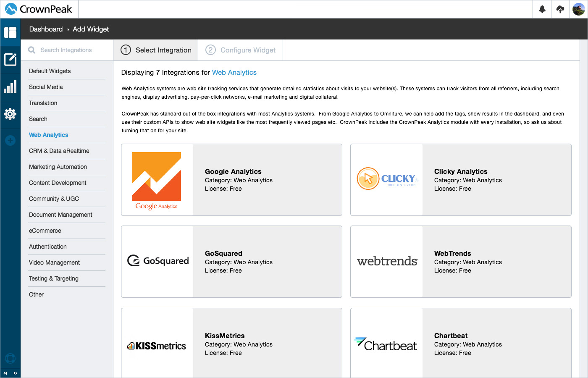Viewport: 588px width, 378px height.
Task: Click the search magnifier icon
Action: click(x=31, y=50)
